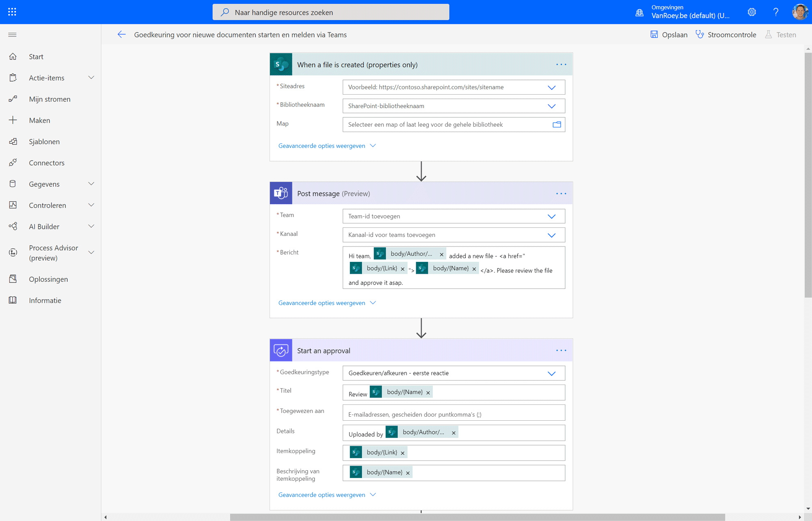Viewport: 812px width, 521px height.
Task: Open the Kanaal dropdown
Action: tap(551, 235)
